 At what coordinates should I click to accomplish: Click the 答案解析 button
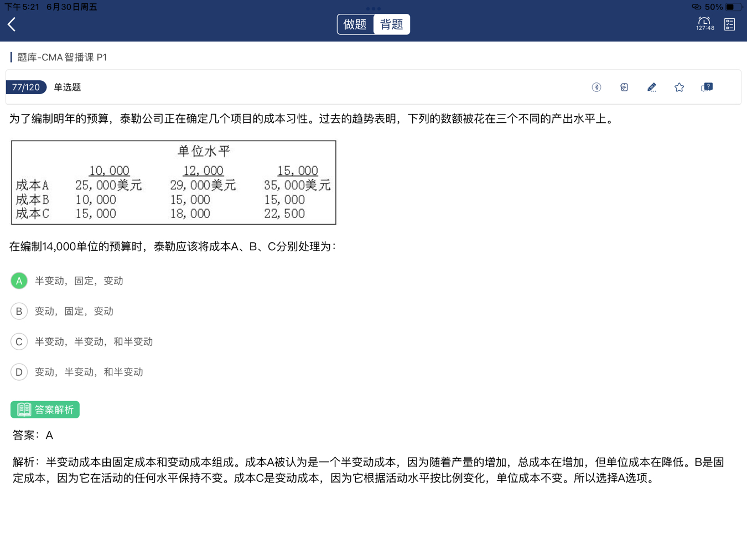(x=45, y=409)
